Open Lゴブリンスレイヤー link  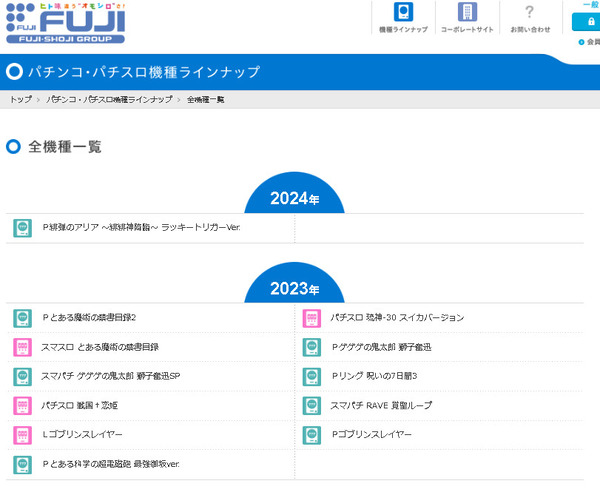point(82,435)
